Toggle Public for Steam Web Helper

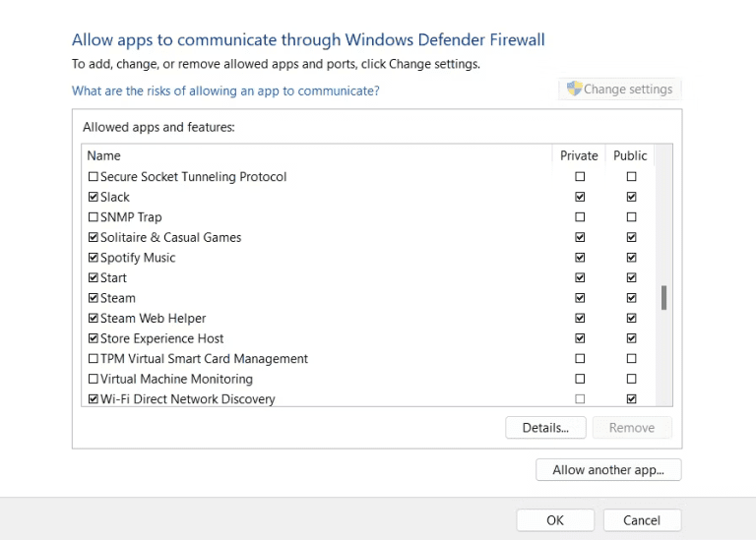tap(631, 319)
